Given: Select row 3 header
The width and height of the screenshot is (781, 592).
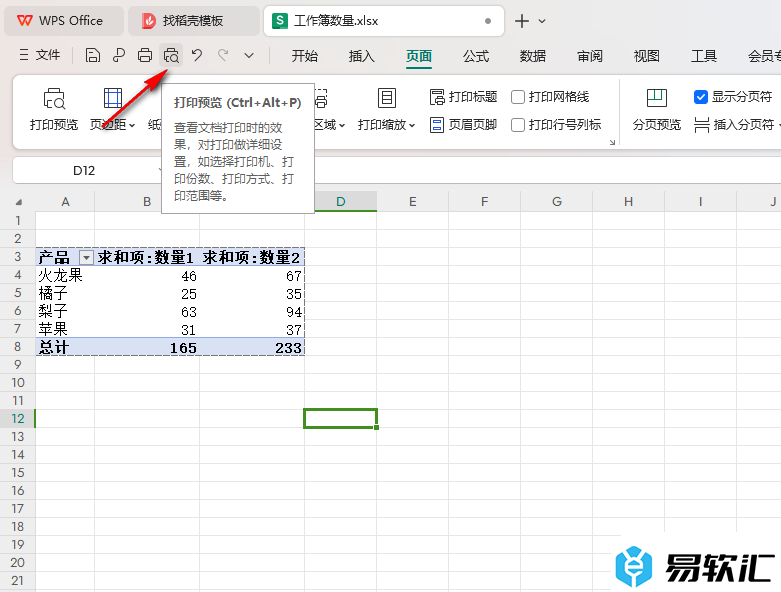Looking at the screenshot, I should [18, 257].
